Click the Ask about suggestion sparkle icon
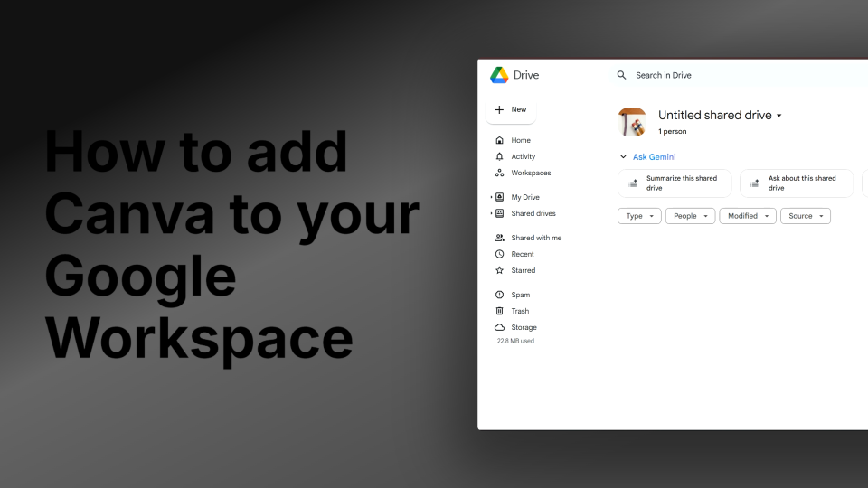The image size is (868, 488). (x=754, y=183)
